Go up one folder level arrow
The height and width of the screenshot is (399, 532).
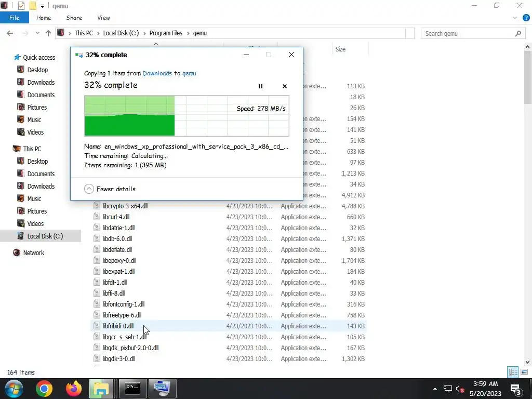48,33
